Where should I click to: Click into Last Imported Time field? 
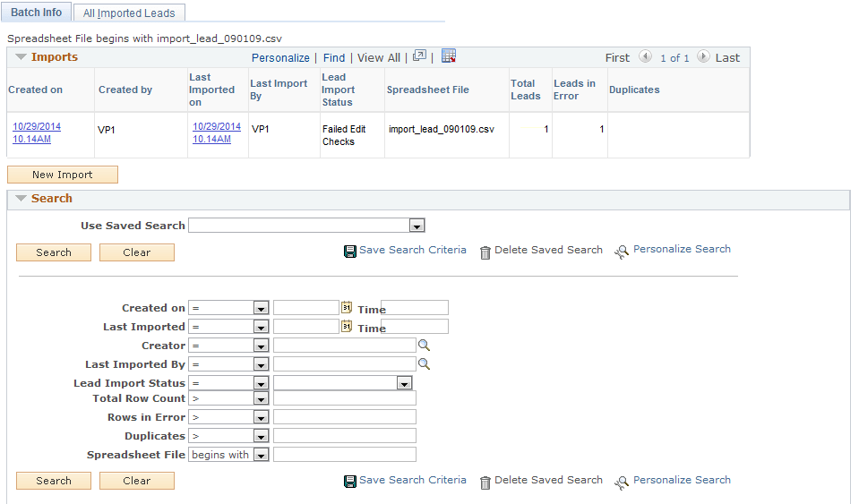415,327
